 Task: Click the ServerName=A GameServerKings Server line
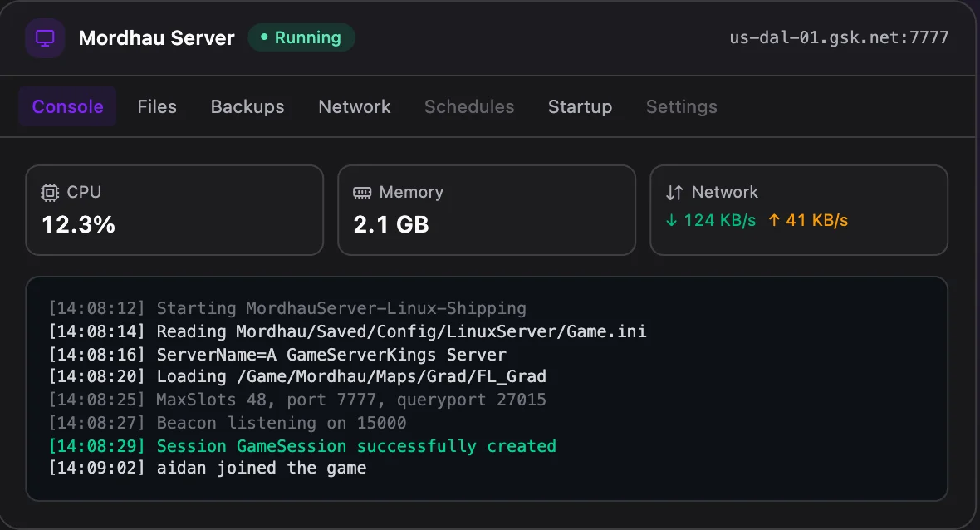pyautogui.click(x=277, y=355)
